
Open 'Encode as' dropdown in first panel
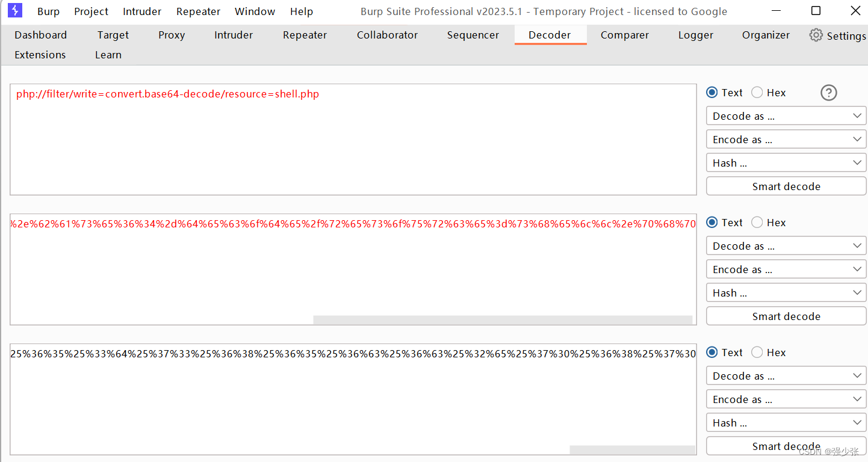pos(786,140)
